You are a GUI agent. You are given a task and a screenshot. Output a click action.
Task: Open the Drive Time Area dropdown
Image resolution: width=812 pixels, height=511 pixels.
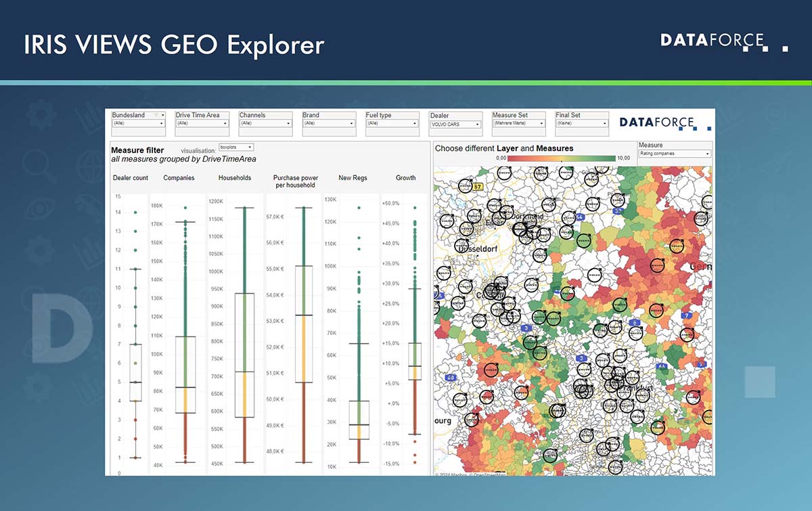click(x=202, y=124)
